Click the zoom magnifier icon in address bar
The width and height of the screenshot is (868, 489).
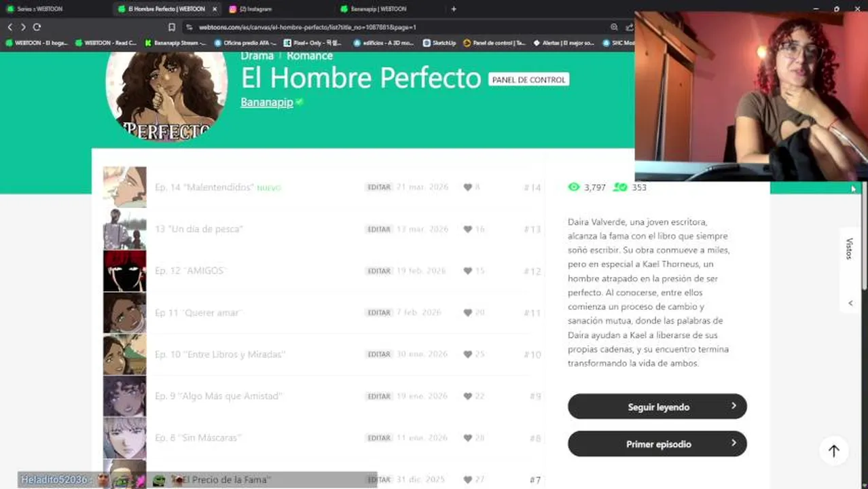pyautogui.click(x=614, y=27)
